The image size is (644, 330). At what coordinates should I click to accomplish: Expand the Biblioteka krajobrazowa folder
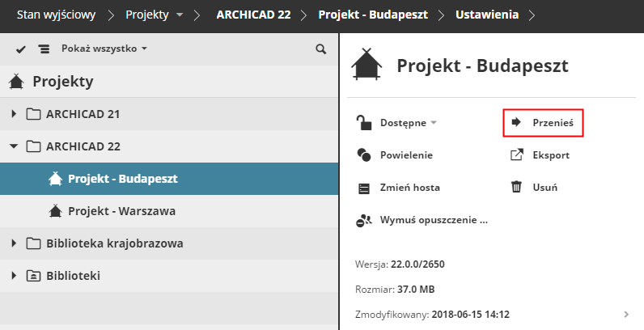[x=14, y=243]
